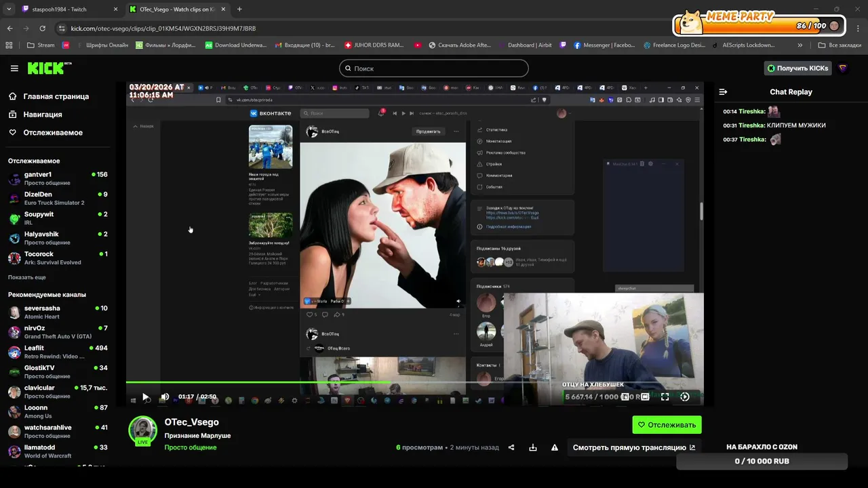
Task: Open Навигация in the sidebar
Action: pyautogui.click(x=42, y=115)
